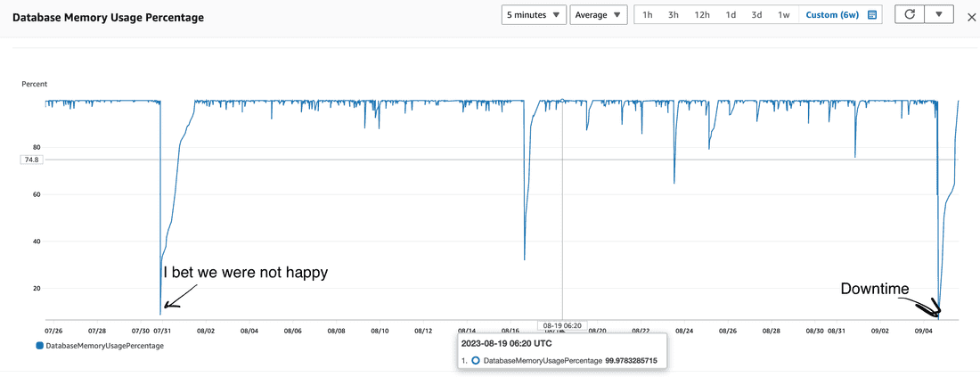980x377 pixels.
Task: Open the calendar icon beside Custom (6w)
Action: (x=872, y=15)
